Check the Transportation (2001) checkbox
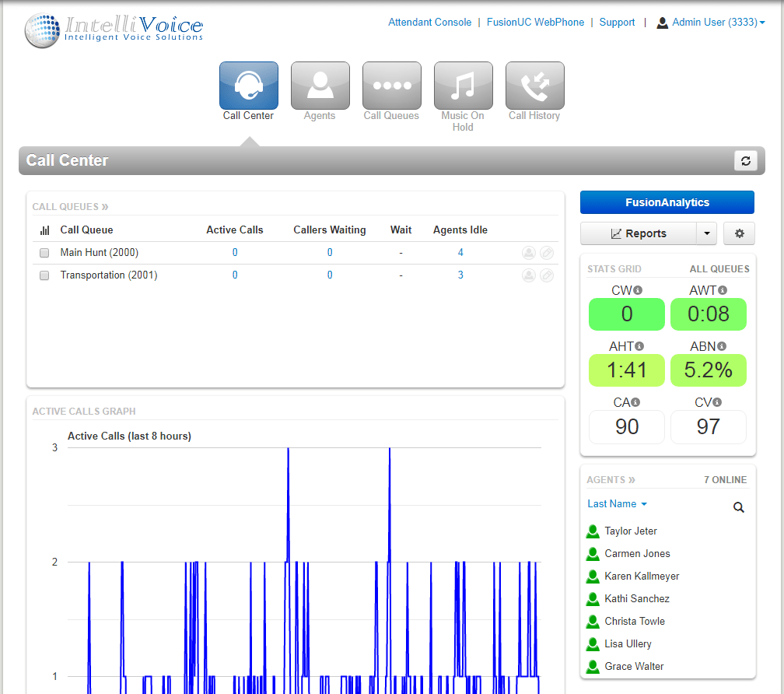 [x=44, y=275]
